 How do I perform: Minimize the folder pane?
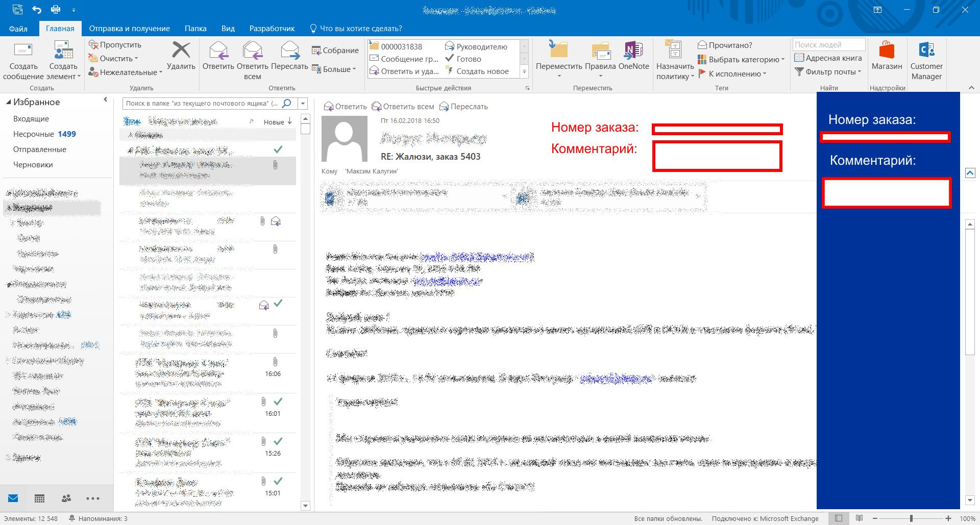point(105,99)
